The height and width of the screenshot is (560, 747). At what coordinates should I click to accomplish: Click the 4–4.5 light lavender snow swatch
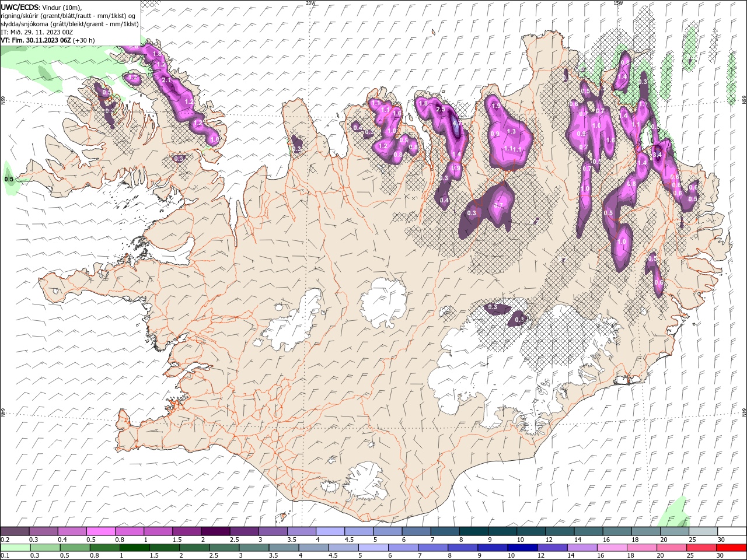tap(330, 531)
